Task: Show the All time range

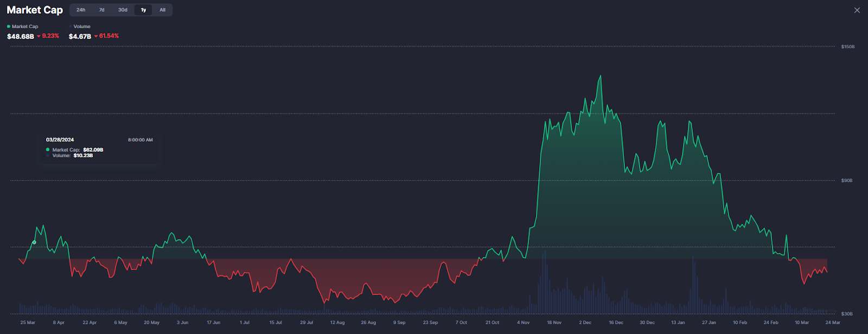Action: [162, 10]
